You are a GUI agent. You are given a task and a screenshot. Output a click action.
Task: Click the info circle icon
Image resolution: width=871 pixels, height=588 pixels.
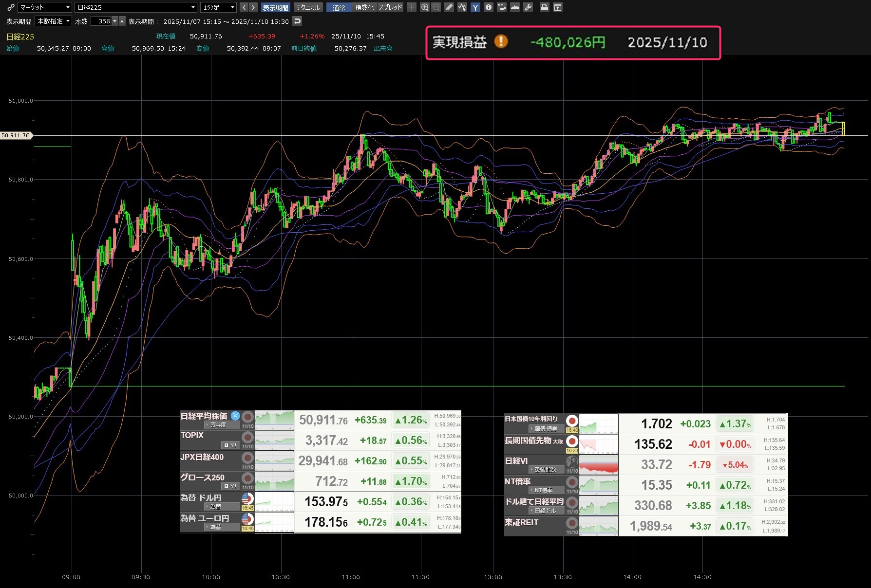tap(488, 7)
